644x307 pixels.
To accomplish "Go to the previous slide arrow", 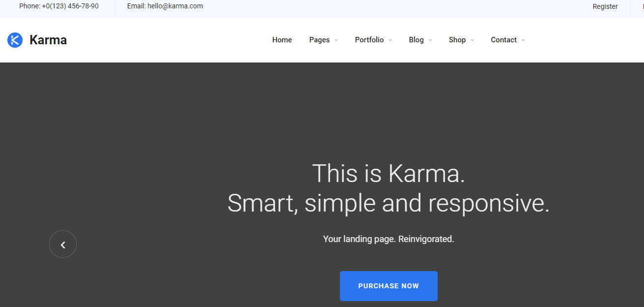I will pos(63,244).
